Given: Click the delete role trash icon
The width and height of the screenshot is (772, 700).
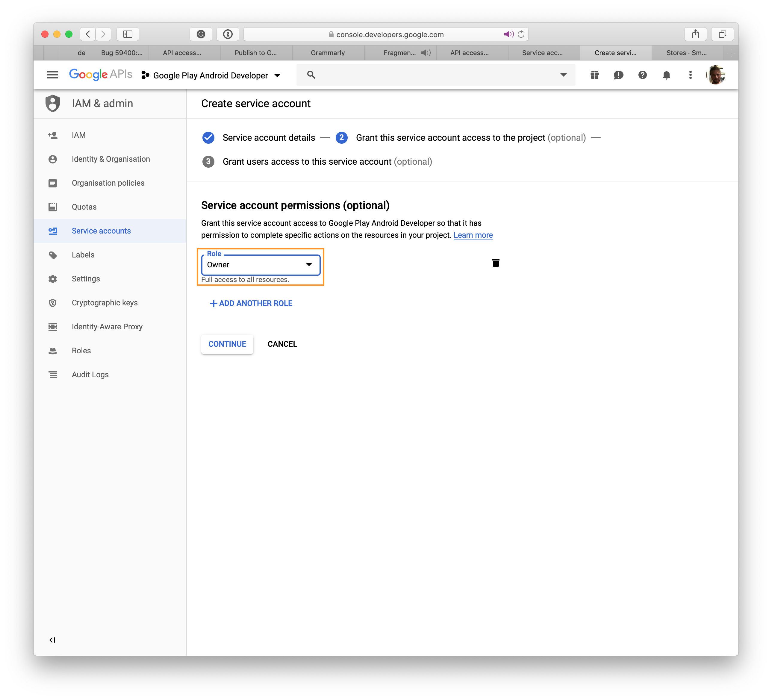Looking at the screenshot, I should click(496, 262).
